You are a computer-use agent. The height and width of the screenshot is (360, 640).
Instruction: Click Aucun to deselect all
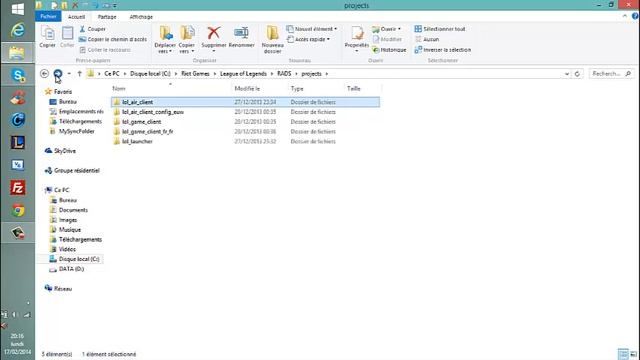point(427,39)
